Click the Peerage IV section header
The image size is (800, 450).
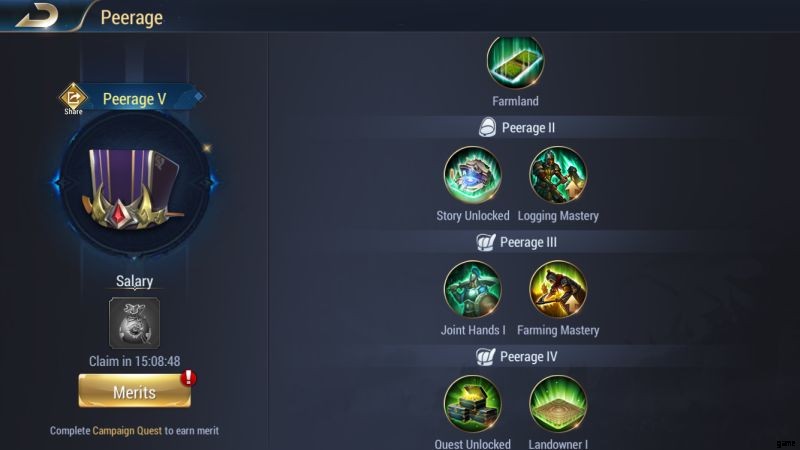click(x=516, y=356)
